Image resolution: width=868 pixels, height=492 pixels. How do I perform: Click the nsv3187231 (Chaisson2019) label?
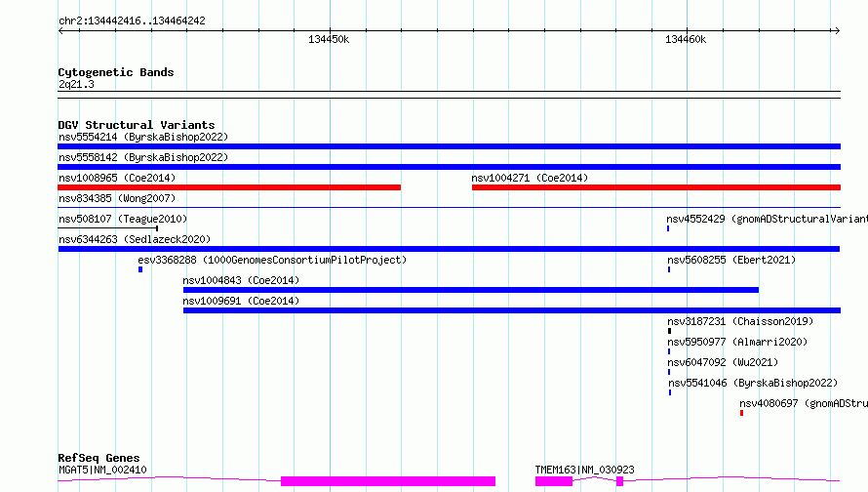point(740,321)
